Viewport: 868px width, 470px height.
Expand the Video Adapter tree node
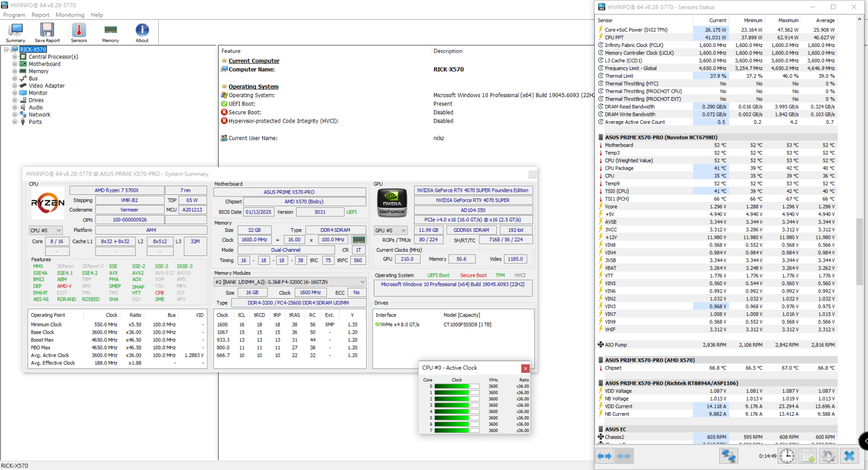point(15,86)
